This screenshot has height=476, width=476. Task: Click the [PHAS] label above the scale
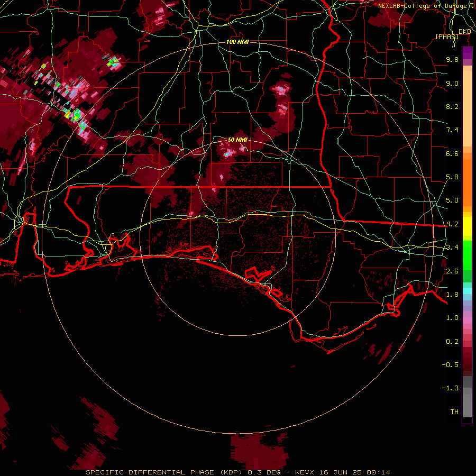point(447,36)
